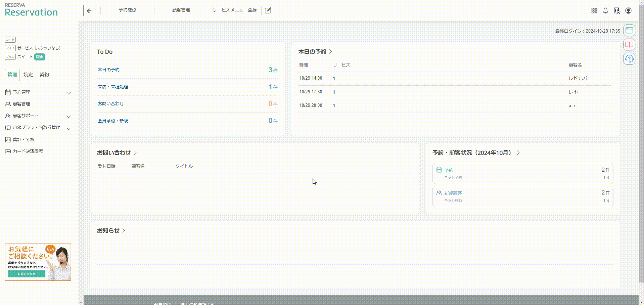Click the edit shortcut menu pencil icon
This screenshot has width=644, height=305.
(x=268, y=10)
